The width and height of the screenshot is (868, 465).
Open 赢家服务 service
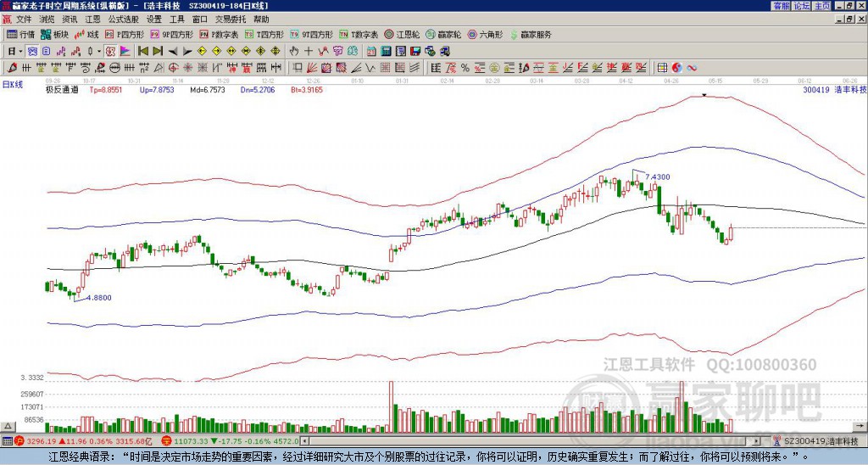tap(531, 34)
